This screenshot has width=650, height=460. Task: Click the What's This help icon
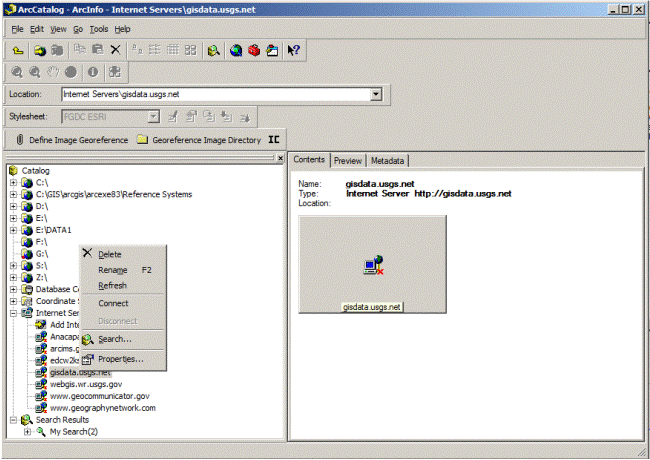(293, 51)
